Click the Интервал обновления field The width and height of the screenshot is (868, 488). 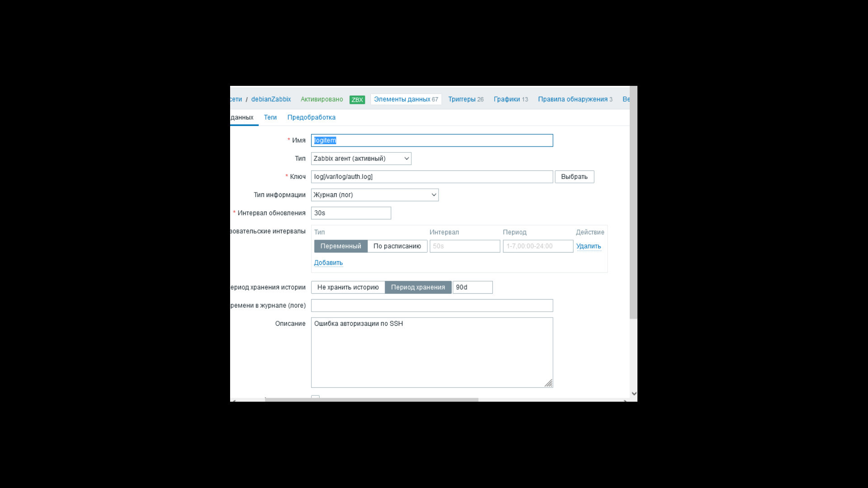coord(350,213)
